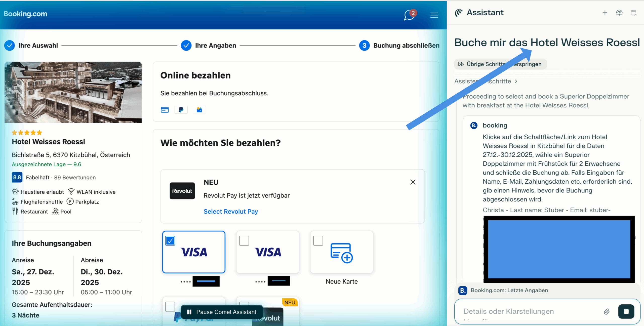Check the Neue Karte option
Image resolution: width=644 pixels, height=326 pixels.
[318, 241]
